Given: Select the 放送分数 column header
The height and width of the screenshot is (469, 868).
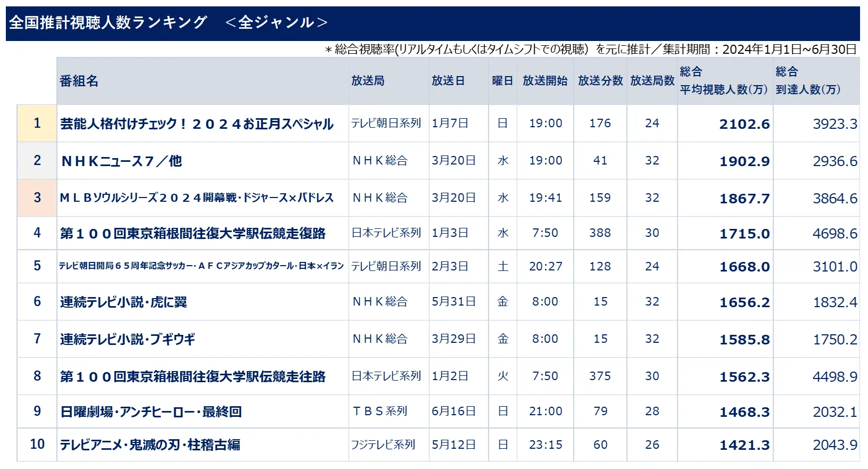Looking at the screenshot, I should (x=600, y=81).
